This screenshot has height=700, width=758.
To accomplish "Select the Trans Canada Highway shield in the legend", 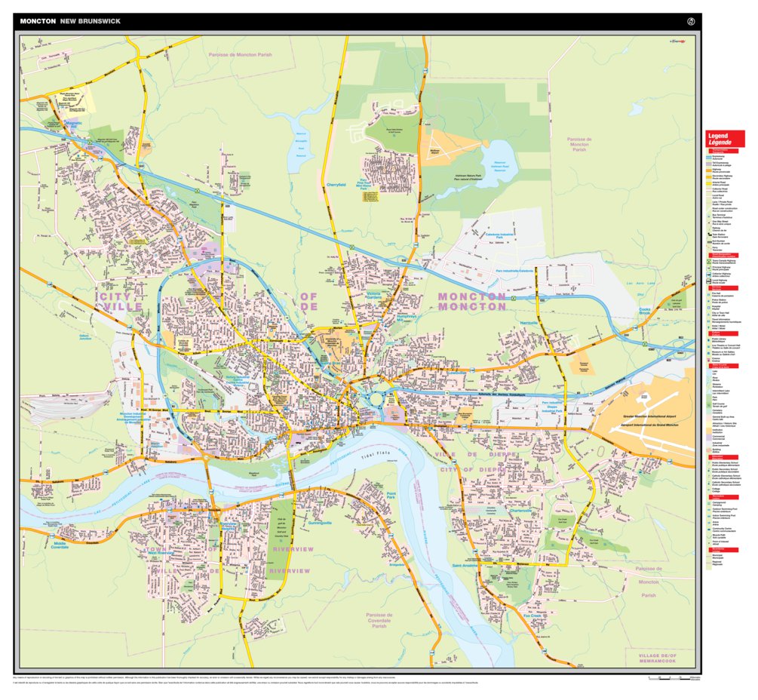I will point(708,262).
